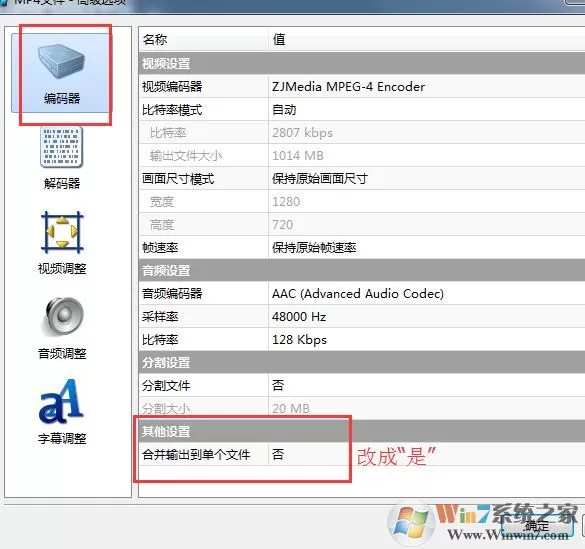Image resolution: width=585 pixels, height=549 pixels.
Task: Change 合并输出到单个文件 value from 否
Action: click(x=426, y=454)
